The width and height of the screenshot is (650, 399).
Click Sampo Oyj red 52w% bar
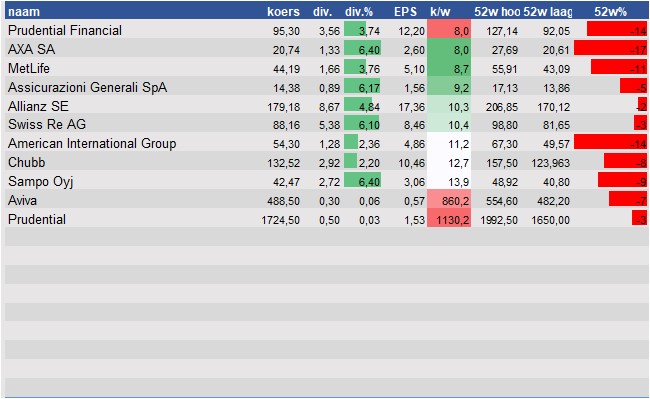[x=622, y=180]
